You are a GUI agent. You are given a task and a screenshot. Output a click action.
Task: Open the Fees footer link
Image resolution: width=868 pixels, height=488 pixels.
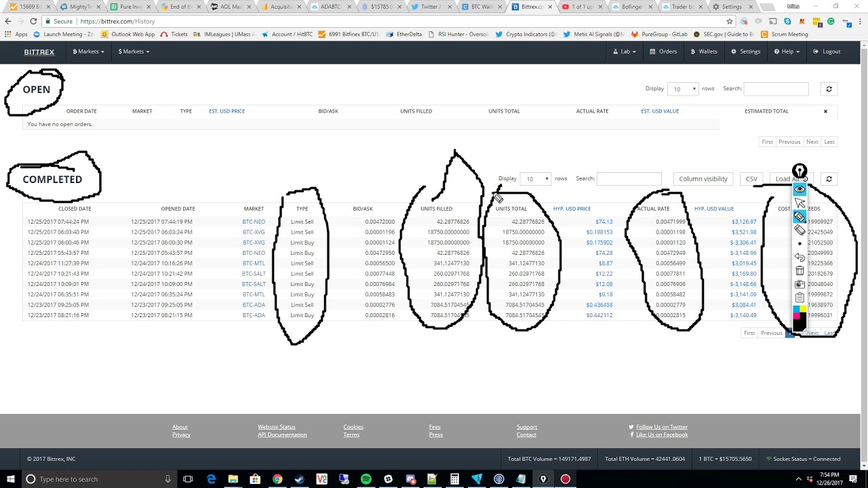coord(435,427)
